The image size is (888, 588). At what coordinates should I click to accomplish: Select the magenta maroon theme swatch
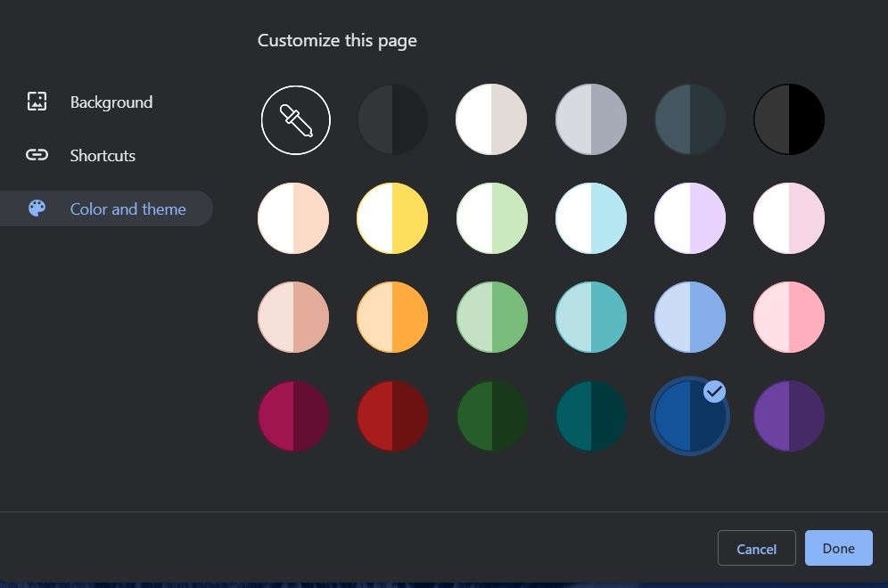[293, 416]
